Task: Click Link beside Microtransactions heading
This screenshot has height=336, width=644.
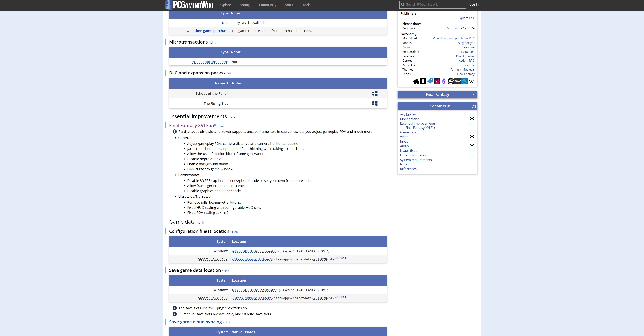Action: point(213,42)
